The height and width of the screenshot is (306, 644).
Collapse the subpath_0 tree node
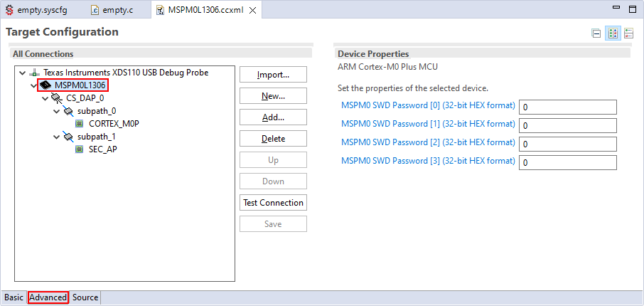point(57,111)
